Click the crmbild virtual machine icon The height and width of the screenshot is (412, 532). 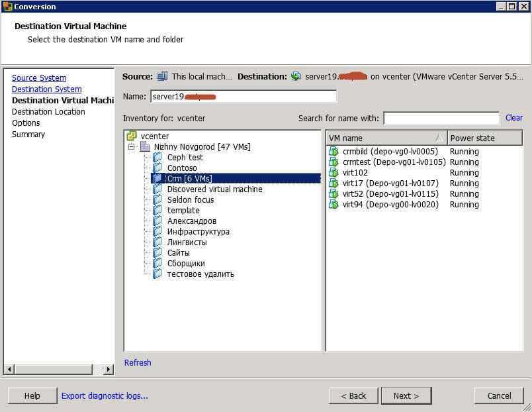tap(333, 152)
